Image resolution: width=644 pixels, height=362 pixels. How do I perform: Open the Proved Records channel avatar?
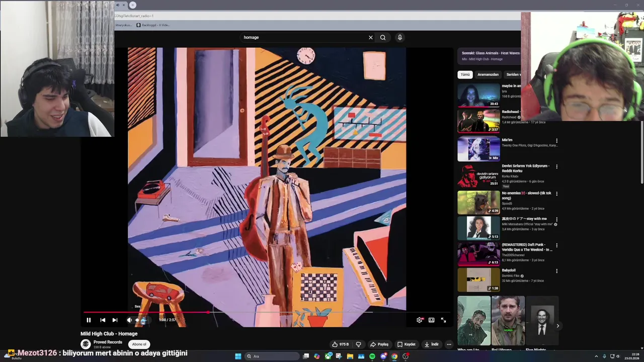[x=86, y=344]
